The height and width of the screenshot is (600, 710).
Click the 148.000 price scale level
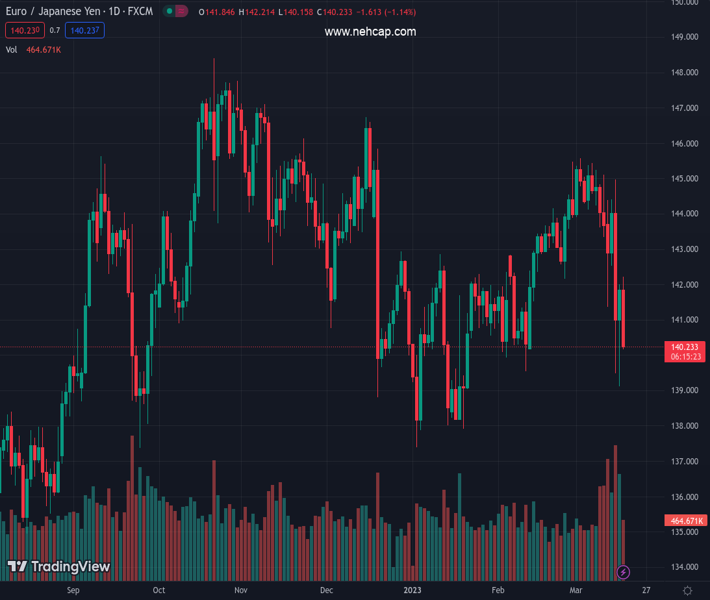click(x=684, y=73)
